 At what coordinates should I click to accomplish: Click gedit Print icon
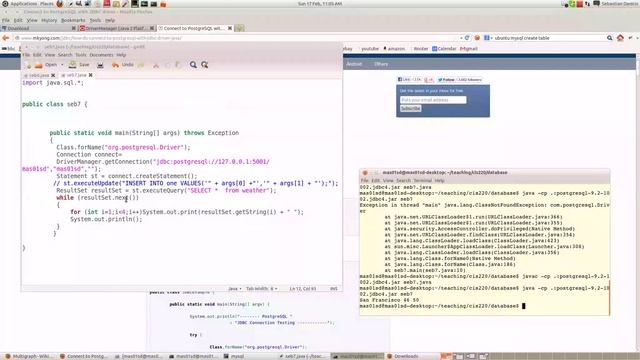click(x=100, y=65)
